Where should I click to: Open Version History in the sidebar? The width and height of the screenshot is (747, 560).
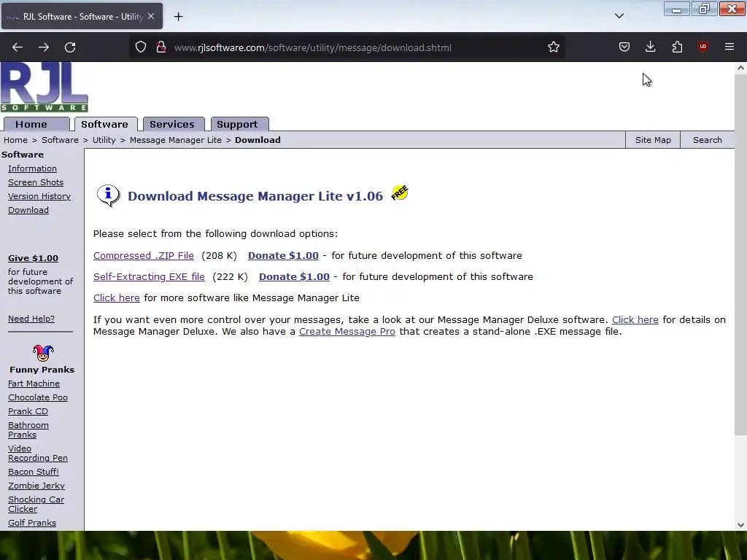pyautogui.click(x=39, y=196)
